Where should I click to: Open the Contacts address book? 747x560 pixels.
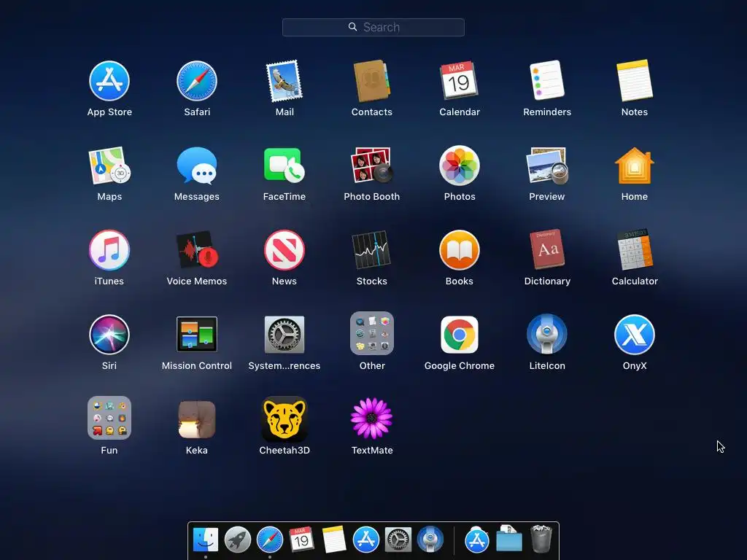tap(371, 81)
